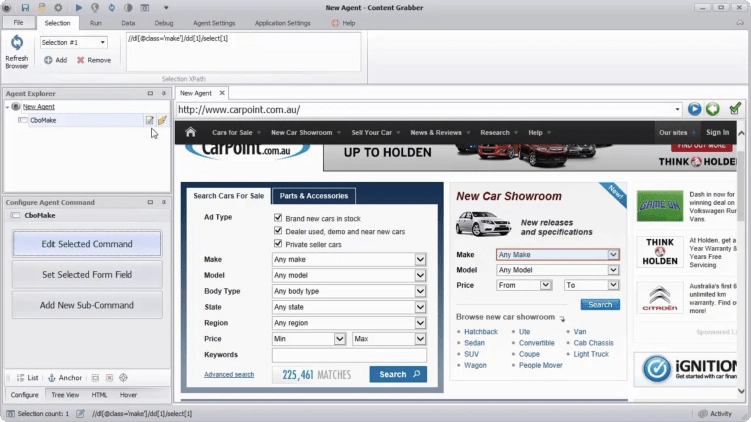751x422 pixels.
Task: Expand the New Car Showroom Make dropdown
Action: (x=613, y=255)
